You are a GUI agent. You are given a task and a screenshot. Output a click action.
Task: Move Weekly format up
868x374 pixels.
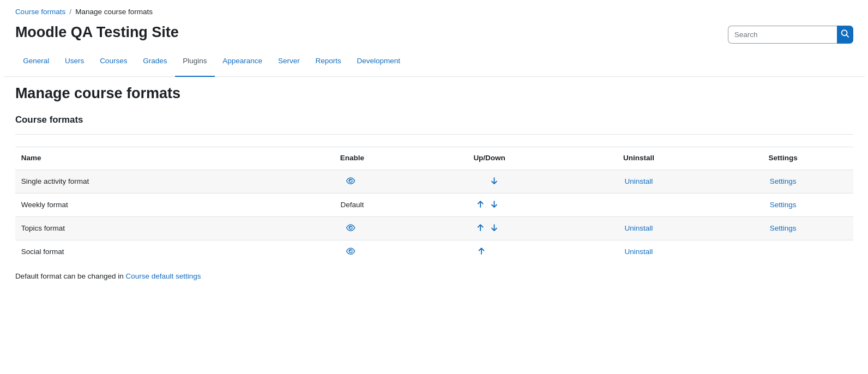[480, 204]
